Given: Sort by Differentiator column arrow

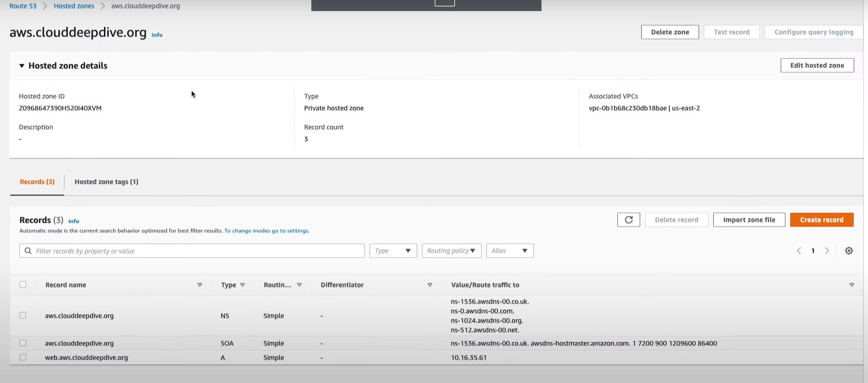Looking at the screenshot, I should click(x=430, y=285).
